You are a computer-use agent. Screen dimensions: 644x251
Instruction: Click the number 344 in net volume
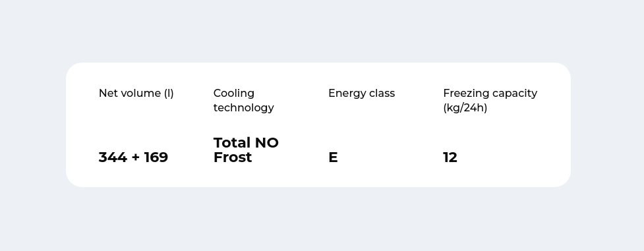pyautogui.click(x=113, y=157)
